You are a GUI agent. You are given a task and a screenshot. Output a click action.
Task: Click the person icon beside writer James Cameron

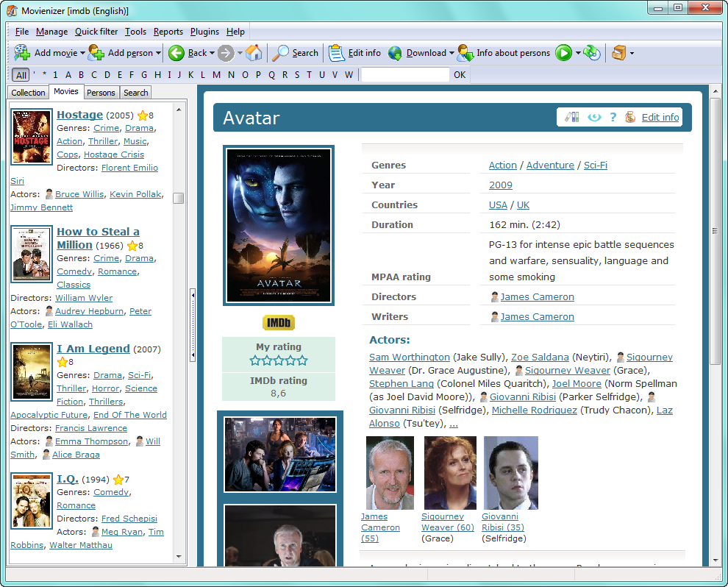pyautogui.click(x=495, y=317)
